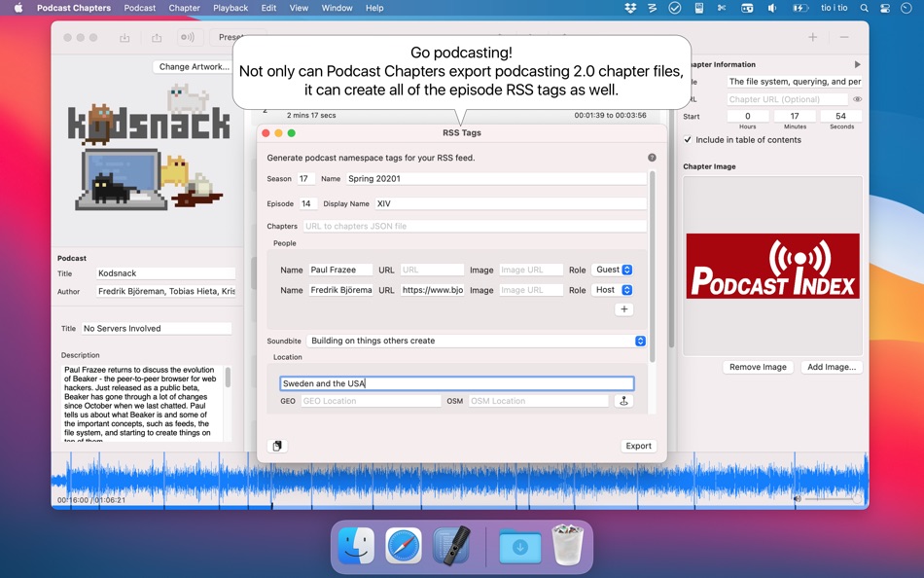Click the volume icon in menu bar
Image resolution: width=924 pixels, height=578 pixels.
[x=772, y=8]
